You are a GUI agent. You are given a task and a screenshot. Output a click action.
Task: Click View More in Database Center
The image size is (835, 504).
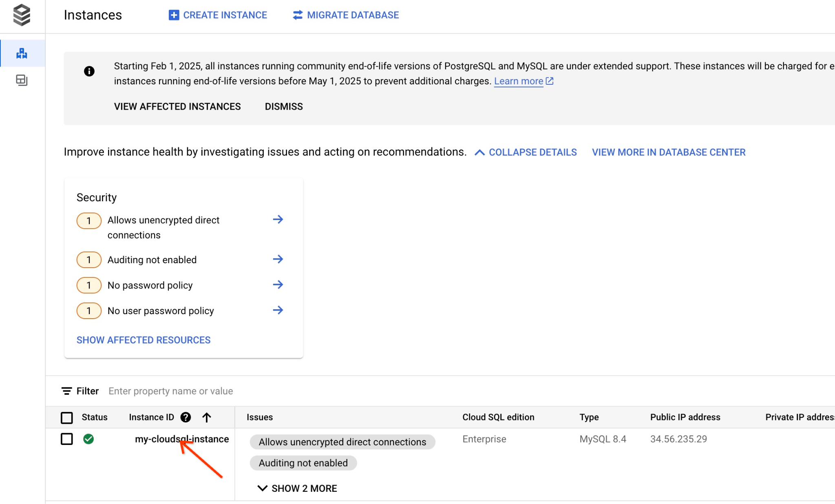click(669, 152)
